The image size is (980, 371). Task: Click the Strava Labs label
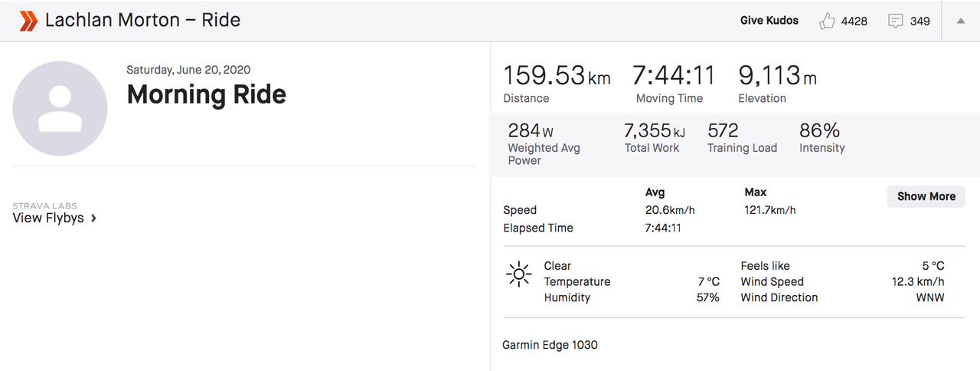44,205
